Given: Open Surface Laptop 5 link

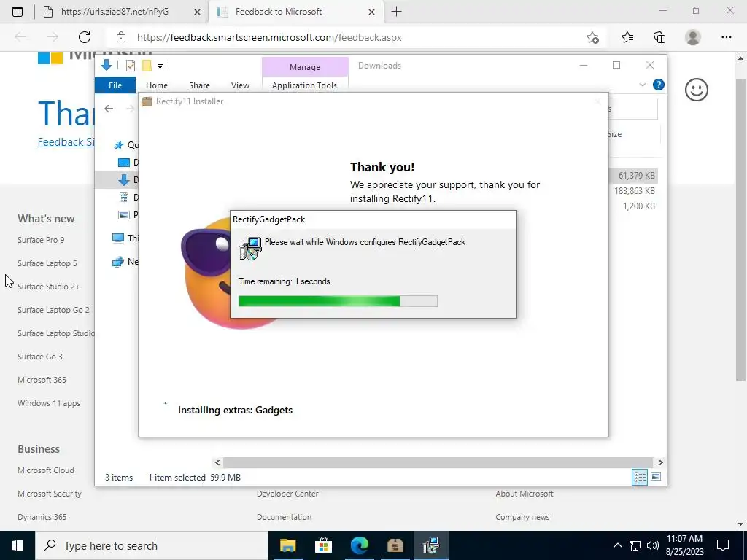Looking at the screenshot, I should [47, 263].
